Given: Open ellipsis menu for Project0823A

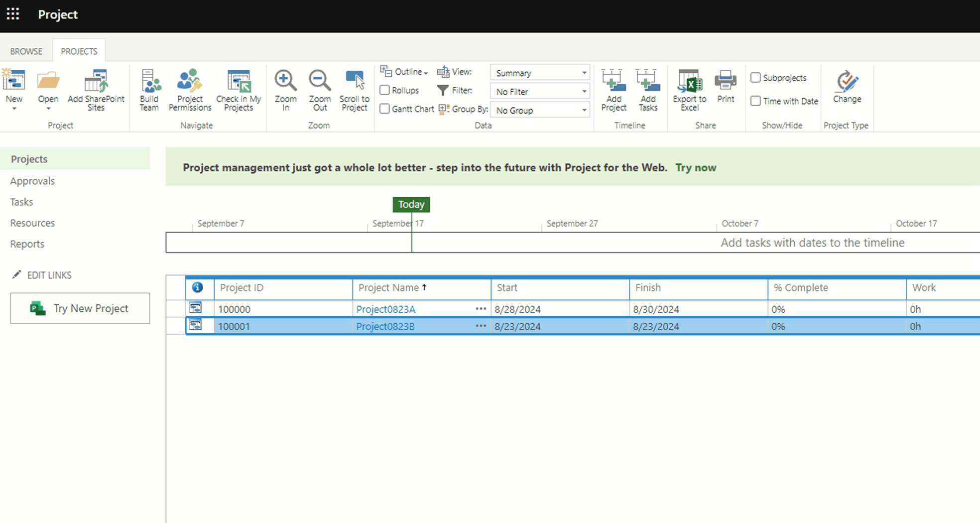Looking at the screenshot, I should click(x=481, y=309).
